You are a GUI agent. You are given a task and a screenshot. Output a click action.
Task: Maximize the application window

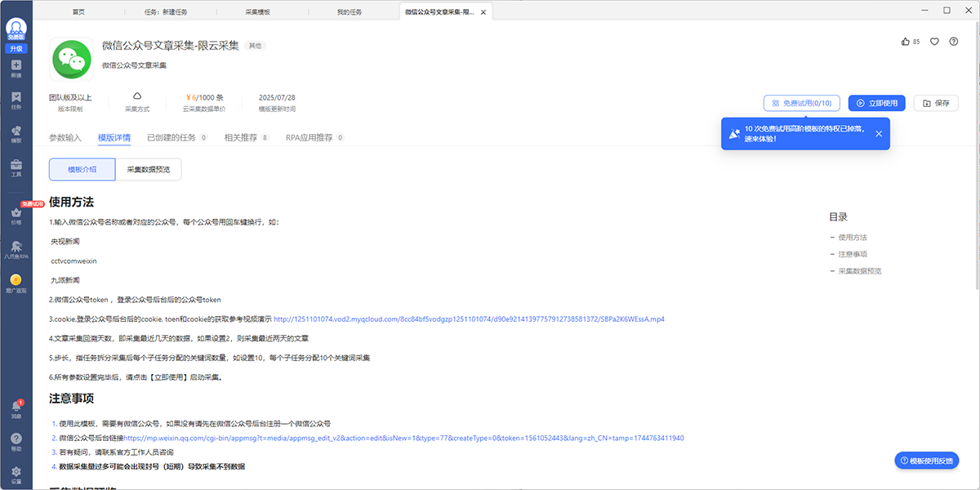pyautogui.click(x=947, y=11)
